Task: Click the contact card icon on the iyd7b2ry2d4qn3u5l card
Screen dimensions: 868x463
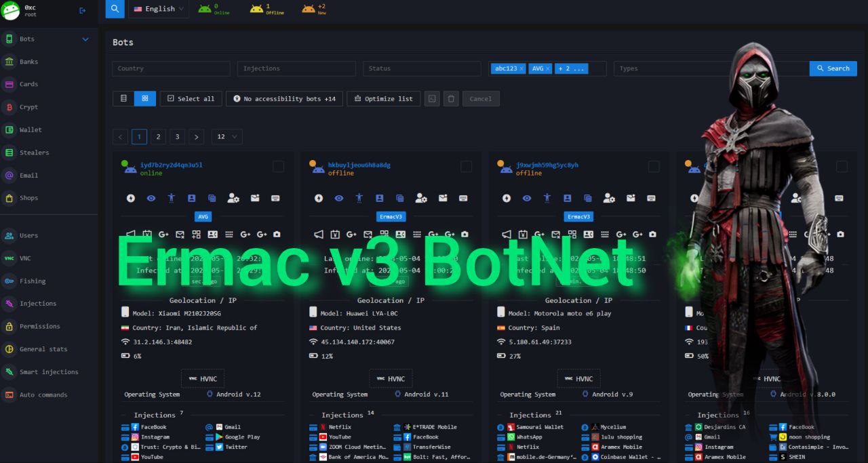Action: click(x=192, y=198)
